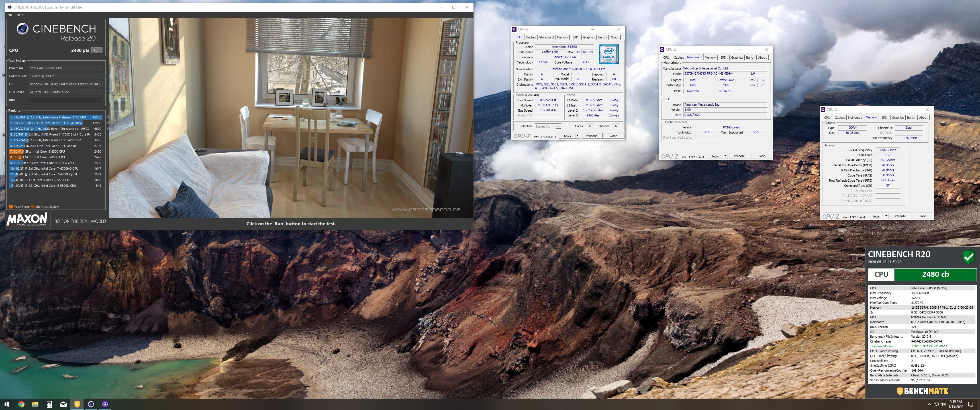Open volume control in system tray
This screenshot has height=410, width=980.
click(x=943, y=404)
